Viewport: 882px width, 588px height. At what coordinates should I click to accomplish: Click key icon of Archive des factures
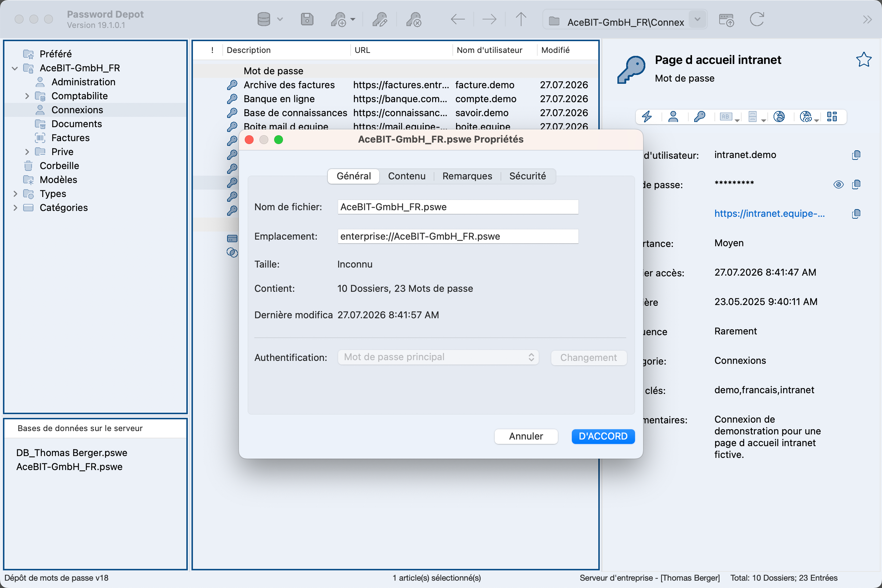232,85
